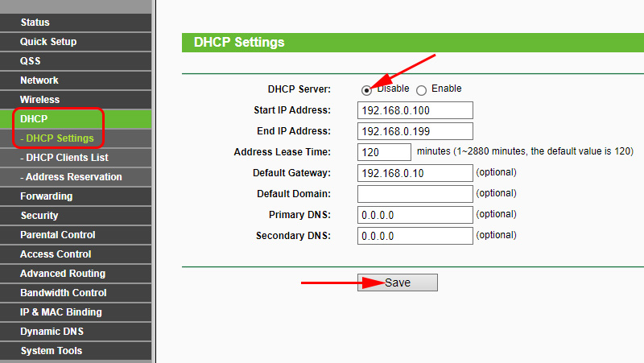Open the Address Reservation submenu

73,177
